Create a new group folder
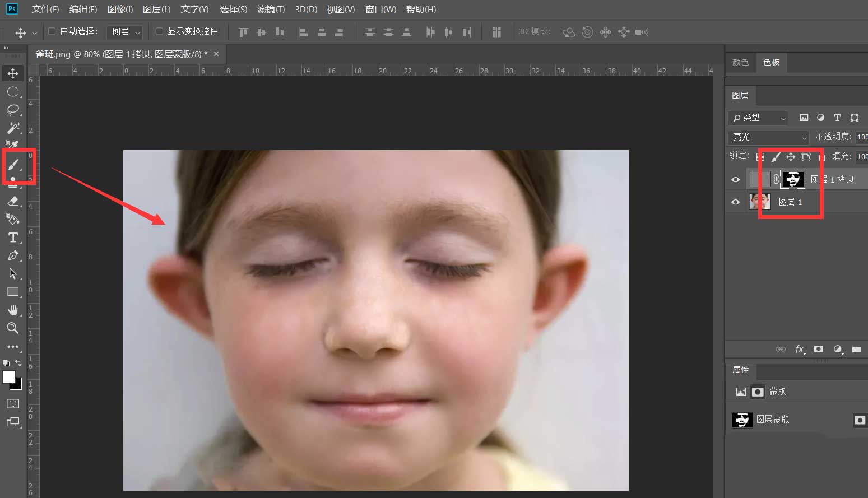 [x=856, y=349]
